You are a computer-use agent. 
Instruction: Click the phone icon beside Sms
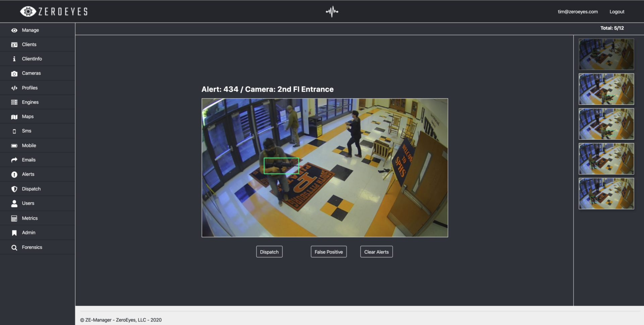point(14,131)
